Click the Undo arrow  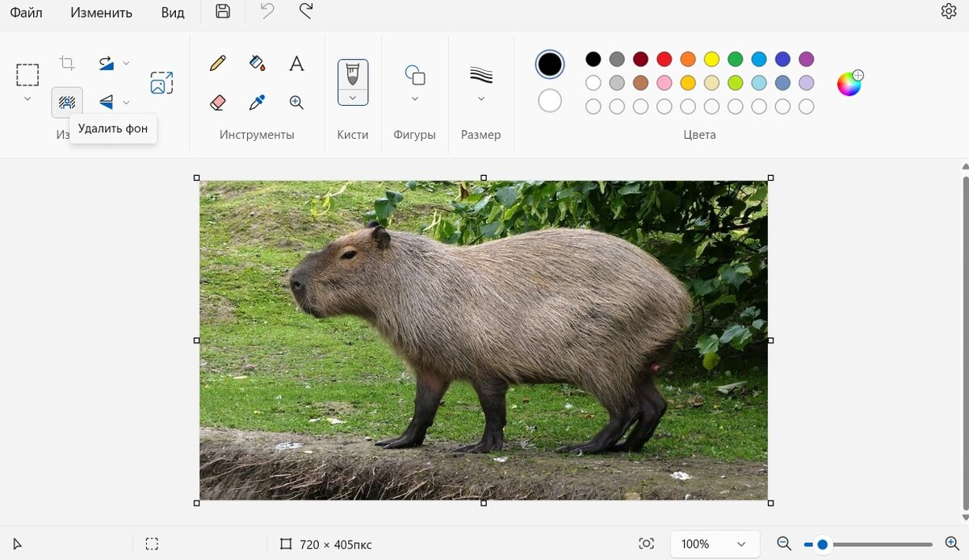pyautogui.click(x=267, y=11)
